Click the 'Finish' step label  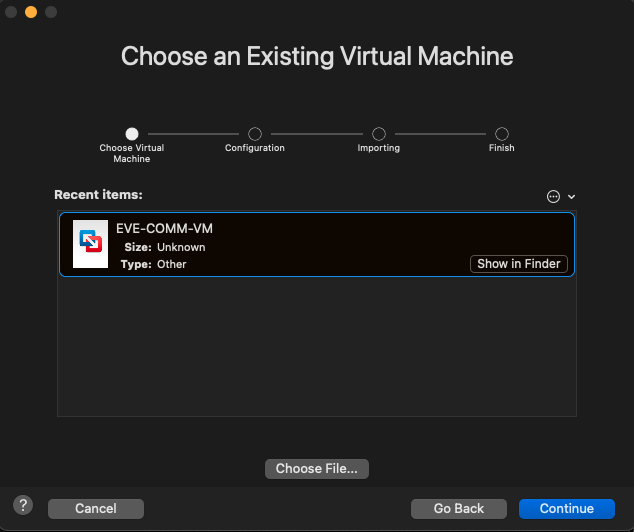coord(502,148)
